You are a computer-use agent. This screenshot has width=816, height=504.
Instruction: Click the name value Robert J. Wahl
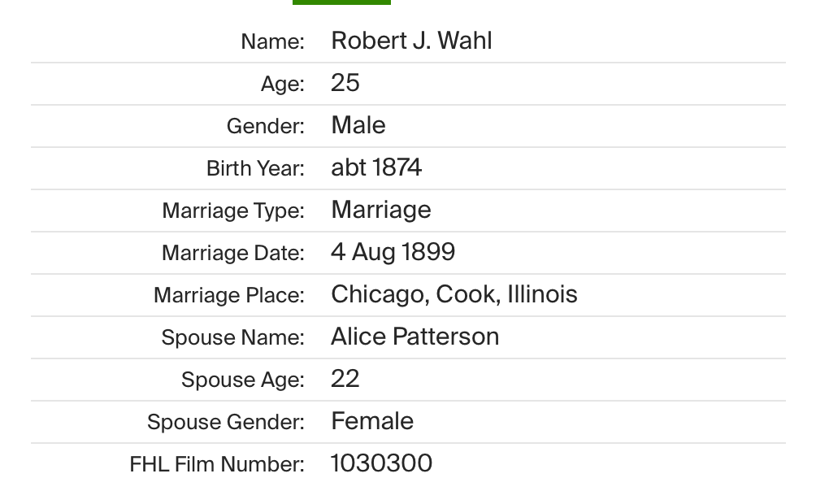(411, 41)
